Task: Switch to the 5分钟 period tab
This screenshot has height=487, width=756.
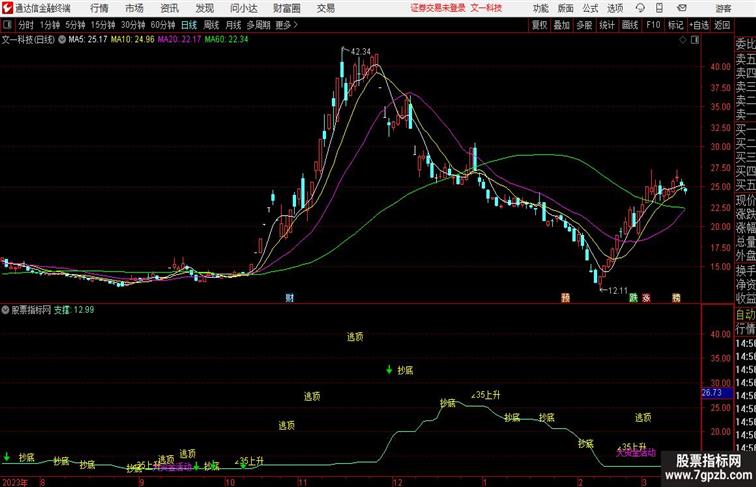Action: (75, 25)
